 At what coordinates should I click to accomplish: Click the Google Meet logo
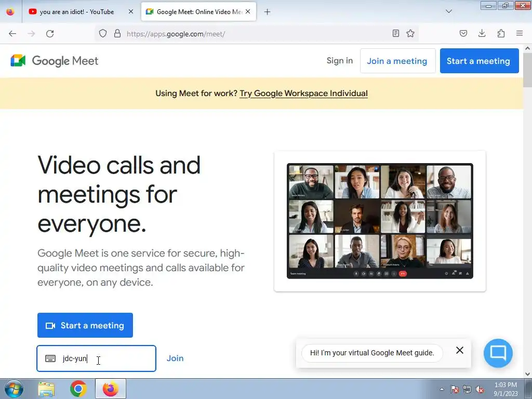[x=54, y=61]
